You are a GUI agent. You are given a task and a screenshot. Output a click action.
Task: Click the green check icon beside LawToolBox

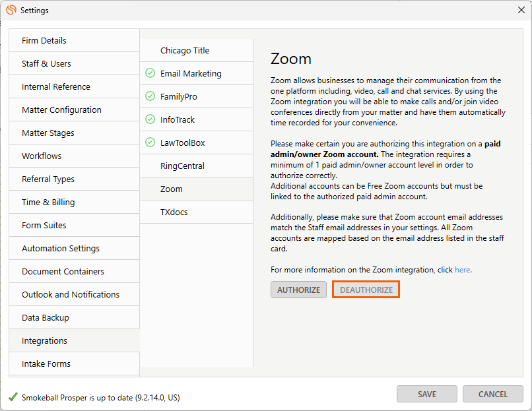150,142
